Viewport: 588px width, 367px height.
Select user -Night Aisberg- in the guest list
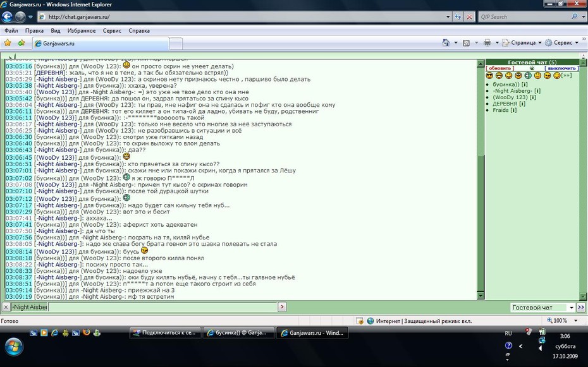pyautogui.click(x=512, y=91)
